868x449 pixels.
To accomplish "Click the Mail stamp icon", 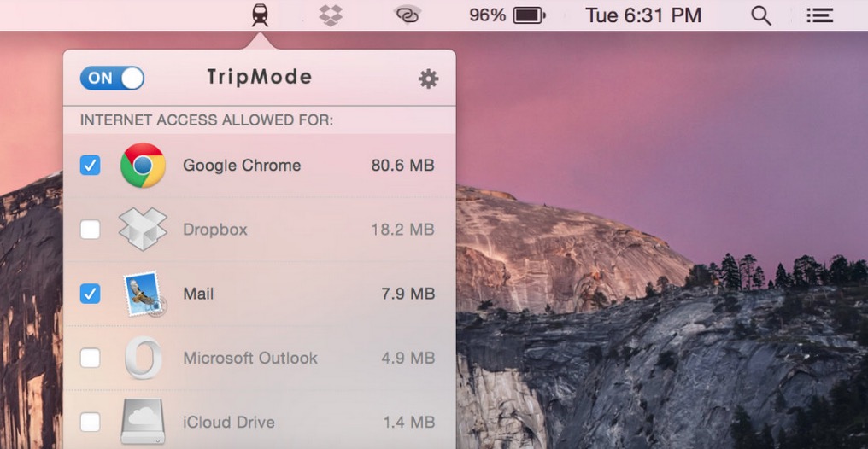I will [x=144, y=294].
